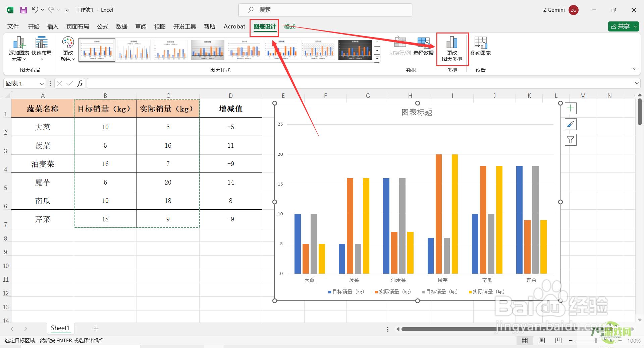Click the Insert Function fx icon
This screenshot has height=348, width=644.
click(80, 83)
